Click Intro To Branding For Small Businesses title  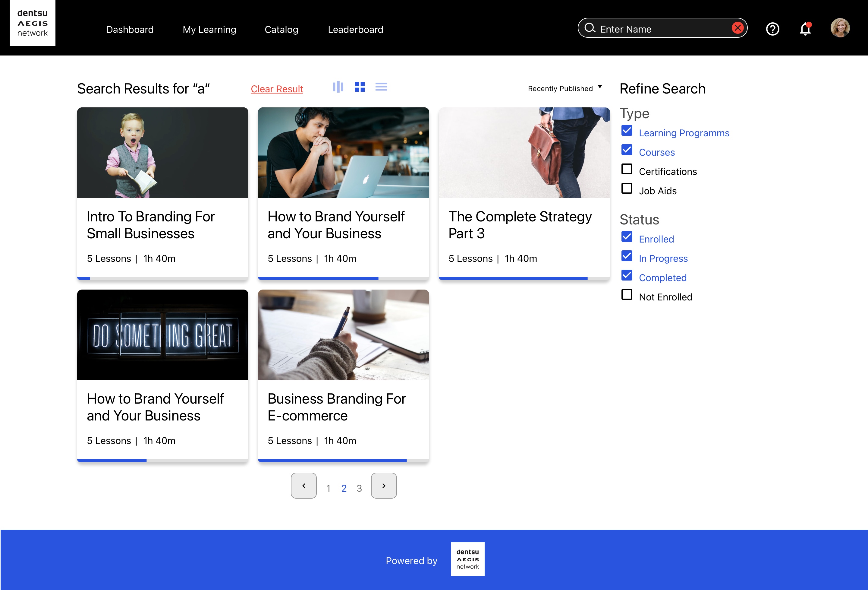pyautogui.click(x=150, y=225)
